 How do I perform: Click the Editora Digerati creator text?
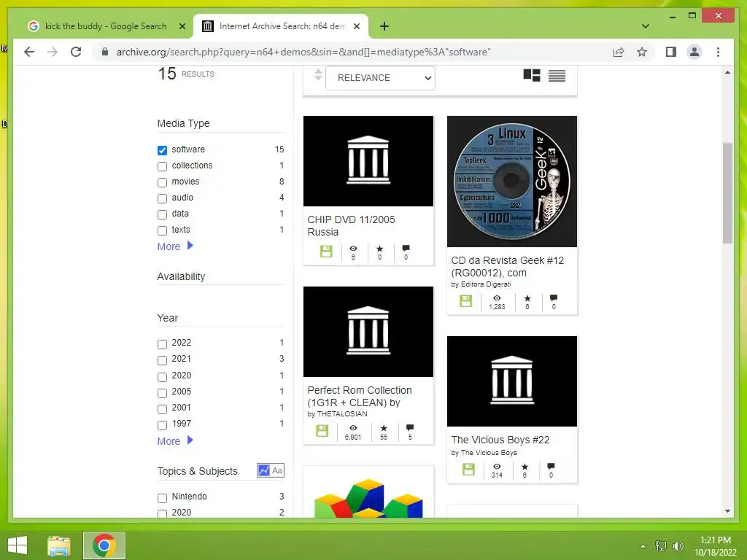[x=485, y=284]
